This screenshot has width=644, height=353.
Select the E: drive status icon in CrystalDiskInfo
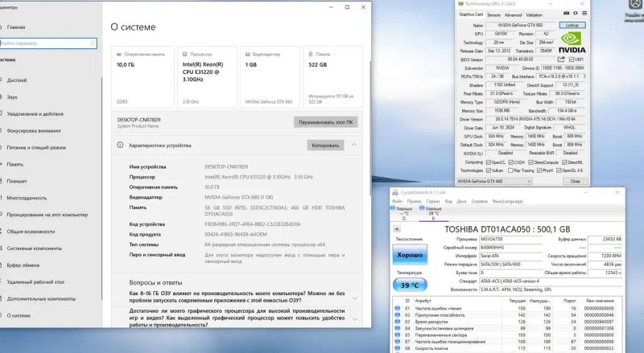pos(422,208)
